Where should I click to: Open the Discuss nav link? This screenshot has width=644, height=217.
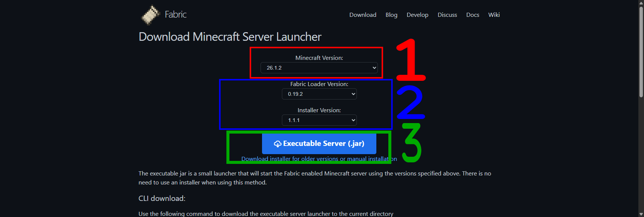447,15
